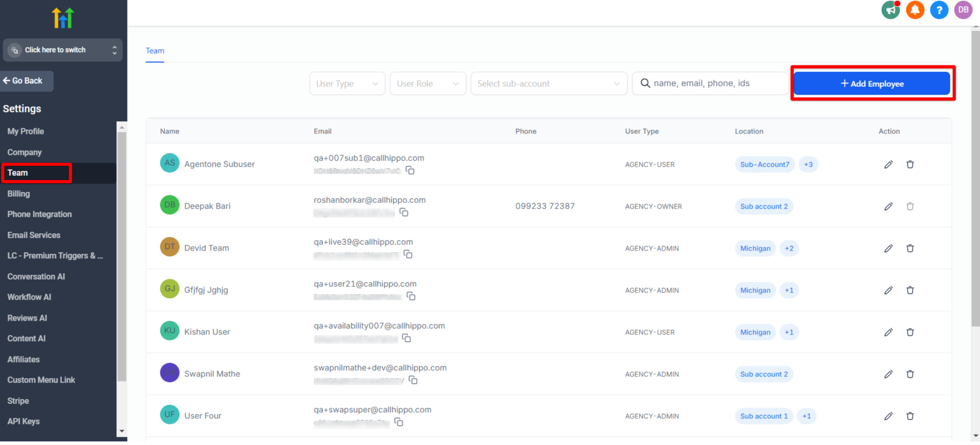This screenshot has height=445, width=980.
Task: Copy ID under qa+availability007@callhippo.com
Action: 407,338
